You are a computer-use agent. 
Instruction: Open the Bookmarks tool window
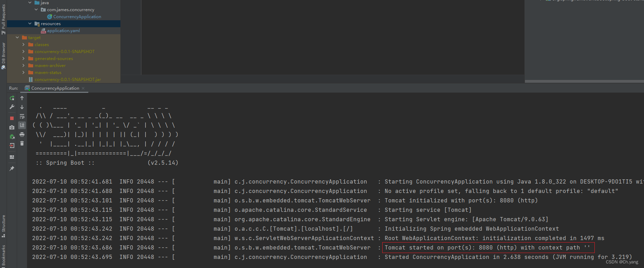3,256
